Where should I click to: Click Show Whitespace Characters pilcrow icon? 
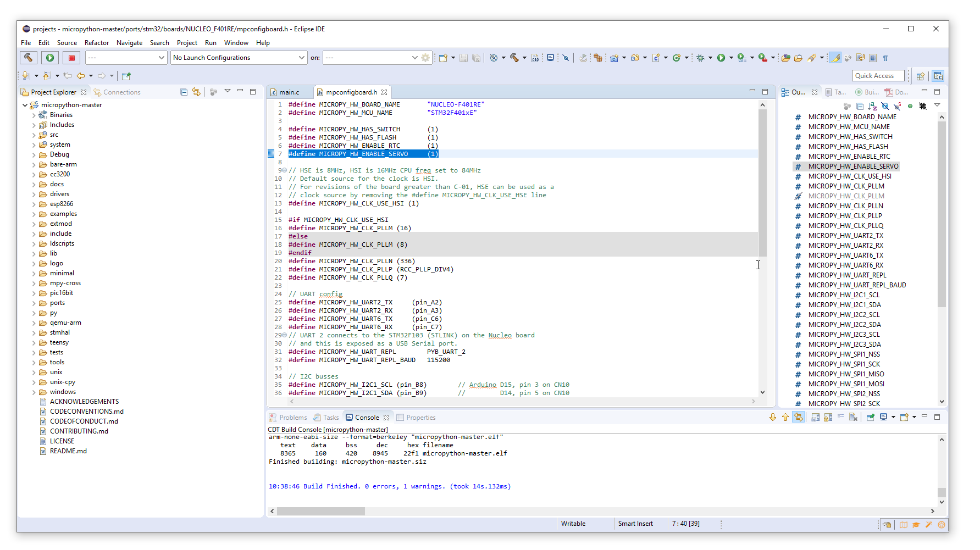(x=885, y=58)
